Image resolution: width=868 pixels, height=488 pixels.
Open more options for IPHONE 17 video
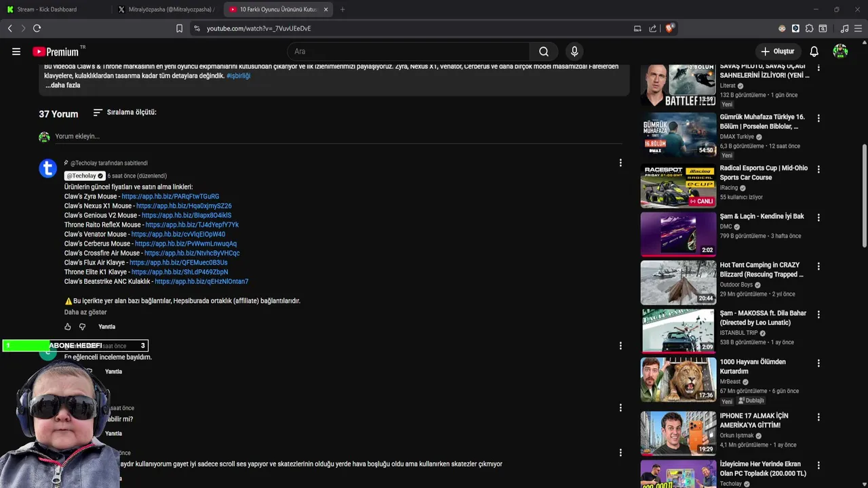pyautogui.click(x=818, y=417)
